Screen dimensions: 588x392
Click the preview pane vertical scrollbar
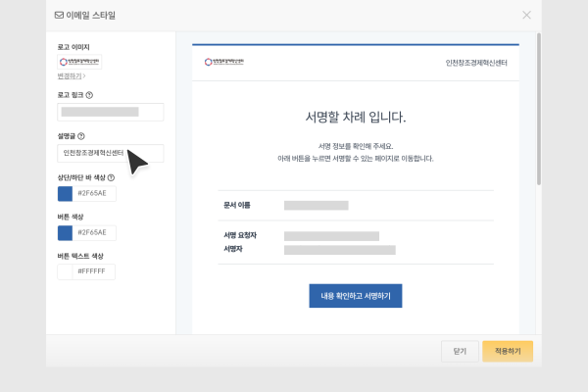[x=538, y=108]
